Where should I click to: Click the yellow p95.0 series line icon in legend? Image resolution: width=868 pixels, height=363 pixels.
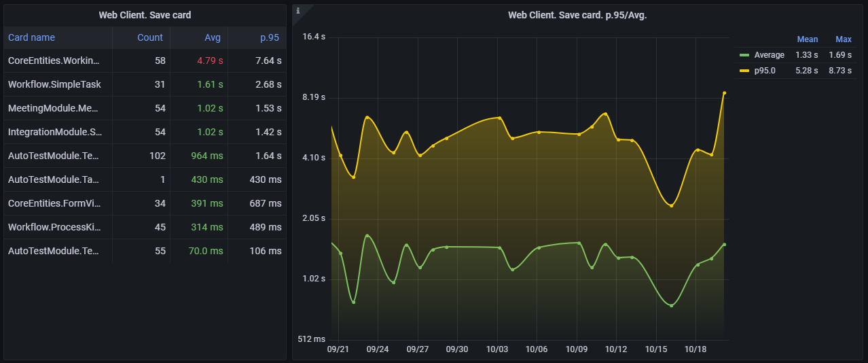[744, 71]
